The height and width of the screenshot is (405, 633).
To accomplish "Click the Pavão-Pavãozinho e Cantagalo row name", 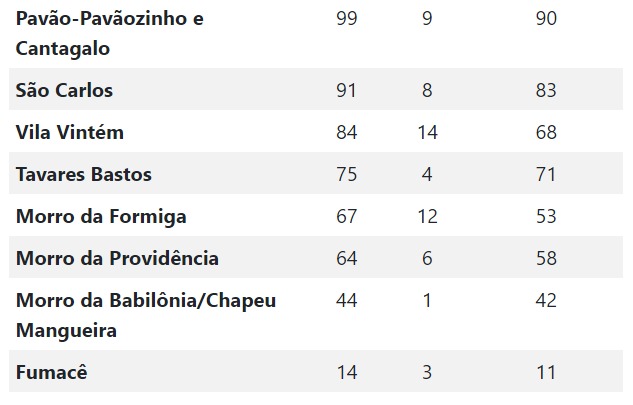I will coord(109,34).
